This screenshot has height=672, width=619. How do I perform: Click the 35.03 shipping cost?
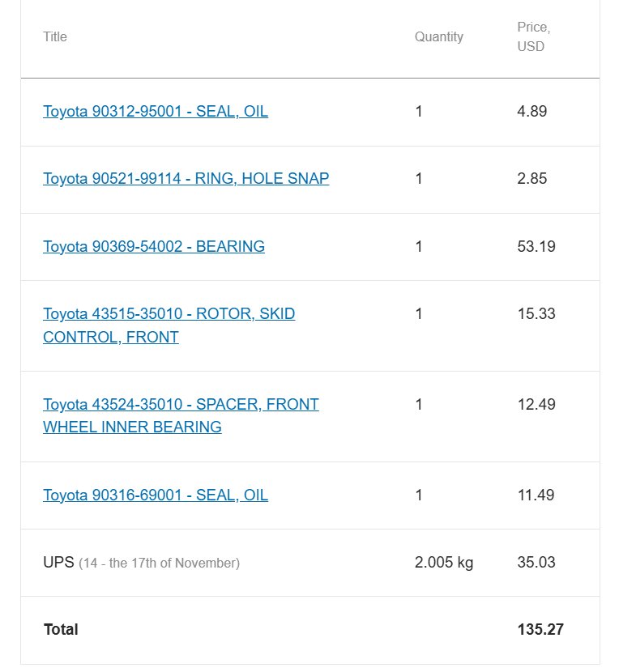pos(536,562)
